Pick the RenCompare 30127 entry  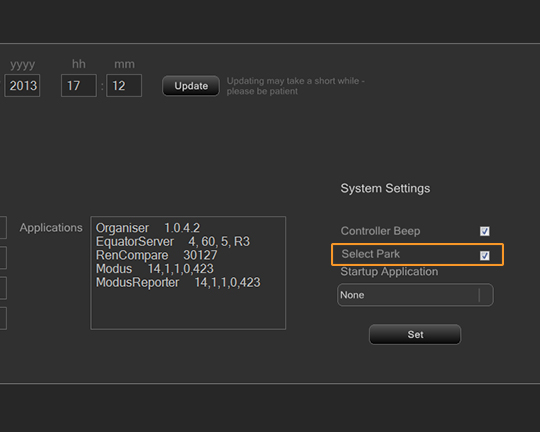(157, 255)
